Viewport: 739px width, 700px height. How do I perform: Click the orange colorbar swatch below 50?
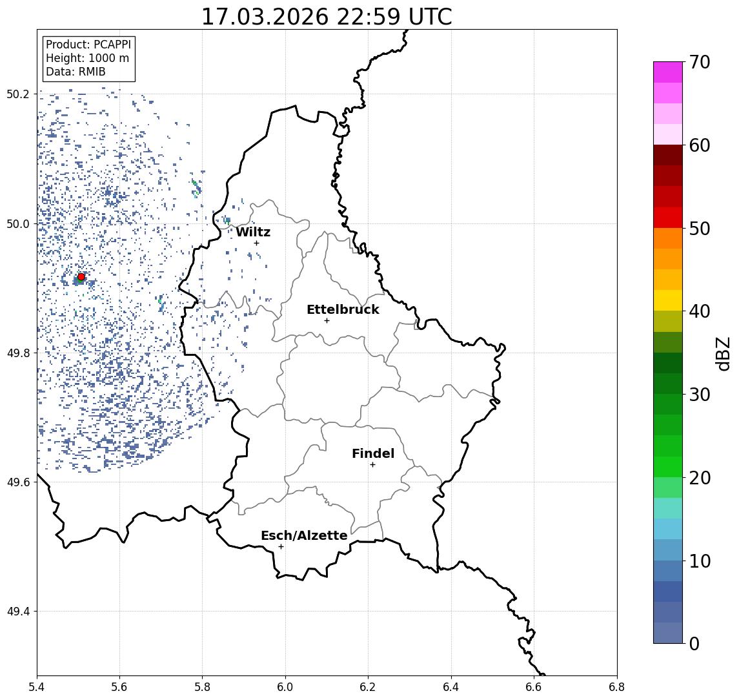pyautogui.click(x=668, y=238)
